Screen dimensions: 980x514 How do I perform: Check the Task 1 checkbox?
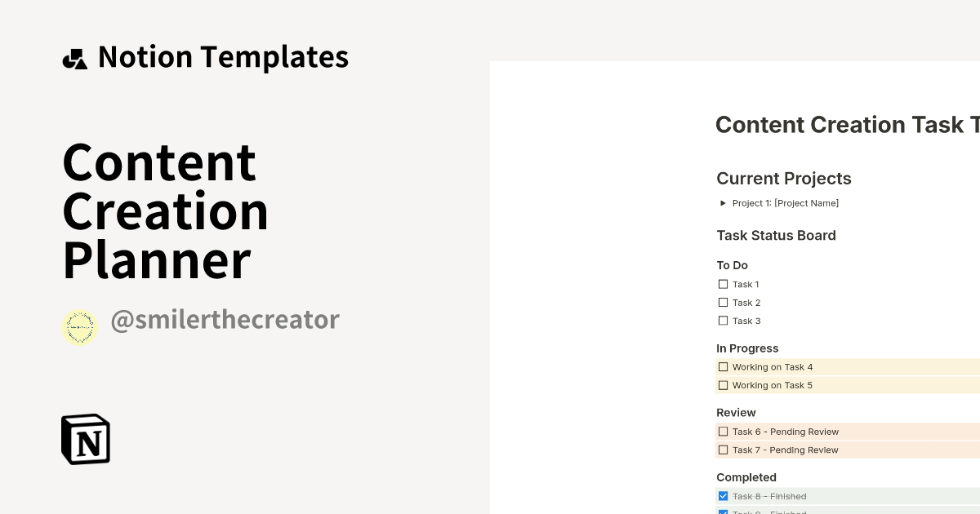click(x=724, y=284)
